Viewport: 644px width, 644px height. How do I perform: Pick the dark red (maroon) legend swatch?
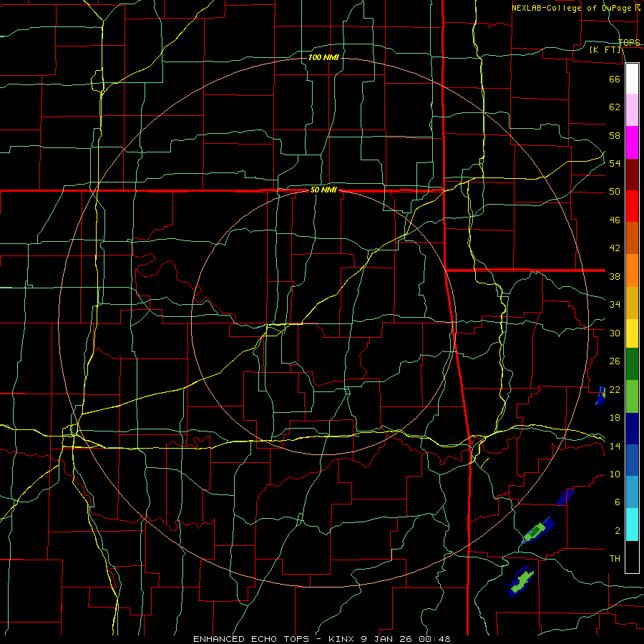coord(632,175)
